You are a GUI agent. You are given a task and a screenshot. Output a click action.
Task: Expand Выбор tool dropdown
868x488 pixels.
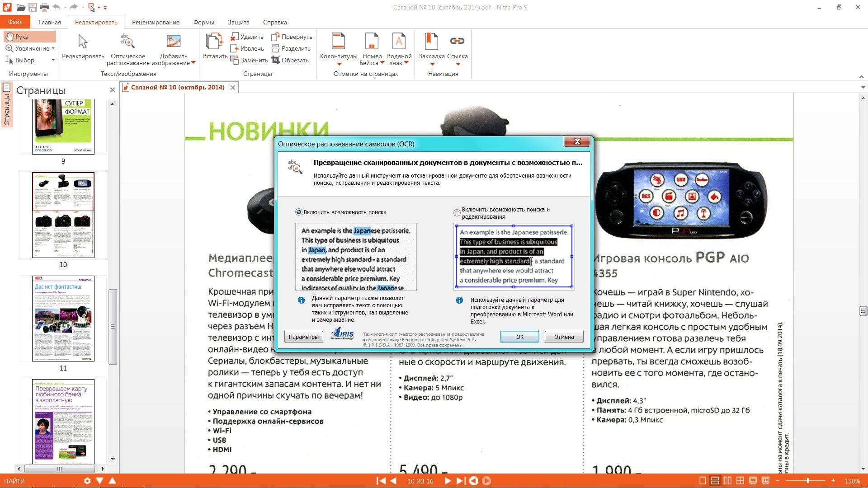(53, 60)
